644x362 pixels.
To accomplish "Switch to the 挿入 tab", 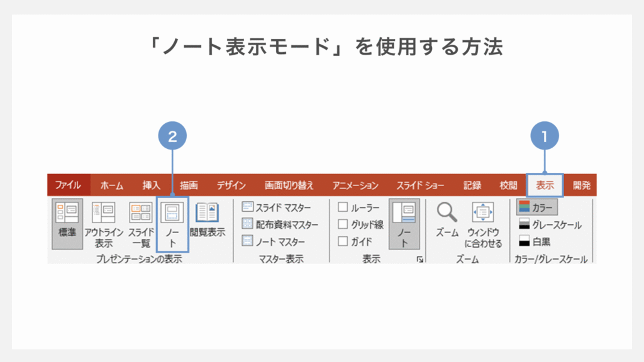I will point(151,185).
